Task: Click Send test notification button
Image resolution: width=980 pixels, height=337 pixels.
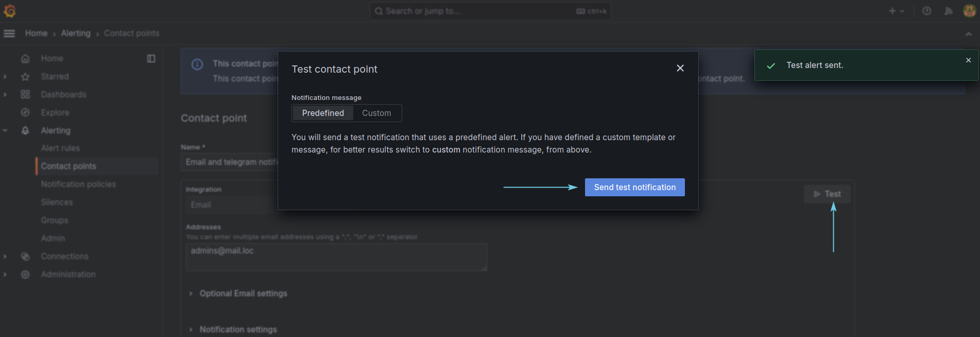Action: coord(634,187)
